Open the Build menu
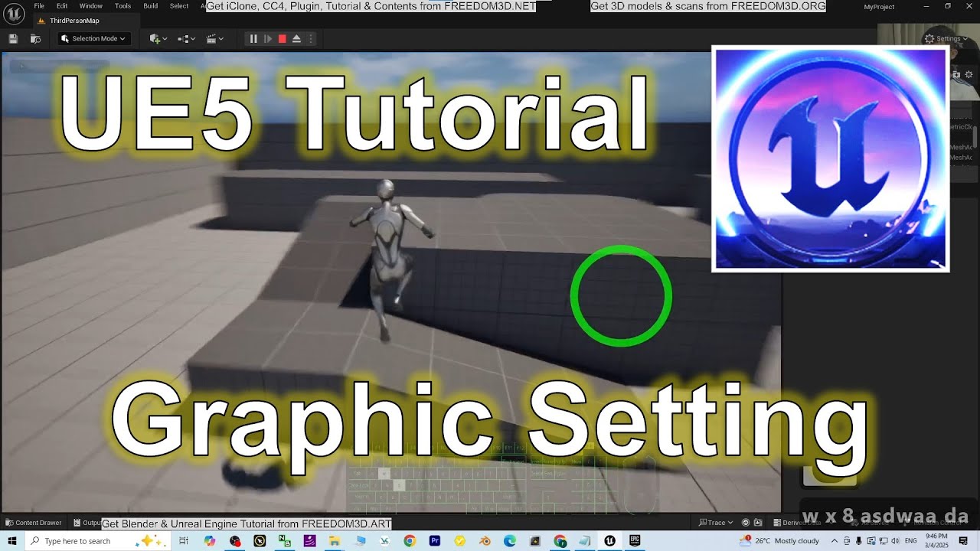The width and height of the screenshot is (980, 551). (151, 6)
